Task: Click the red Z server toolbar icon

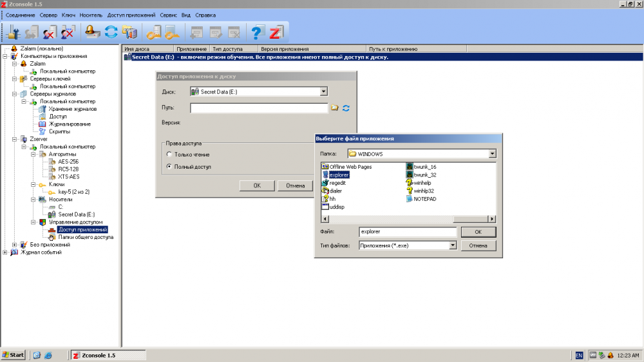Action: coord(276,32)
